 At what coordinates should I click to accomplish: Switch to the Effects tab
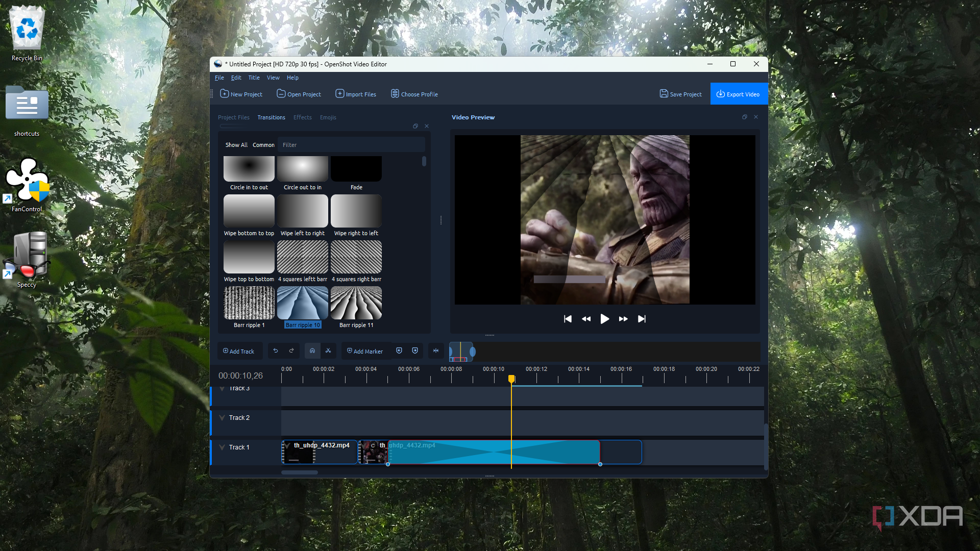pyautogui.click(x=302, y=117)
